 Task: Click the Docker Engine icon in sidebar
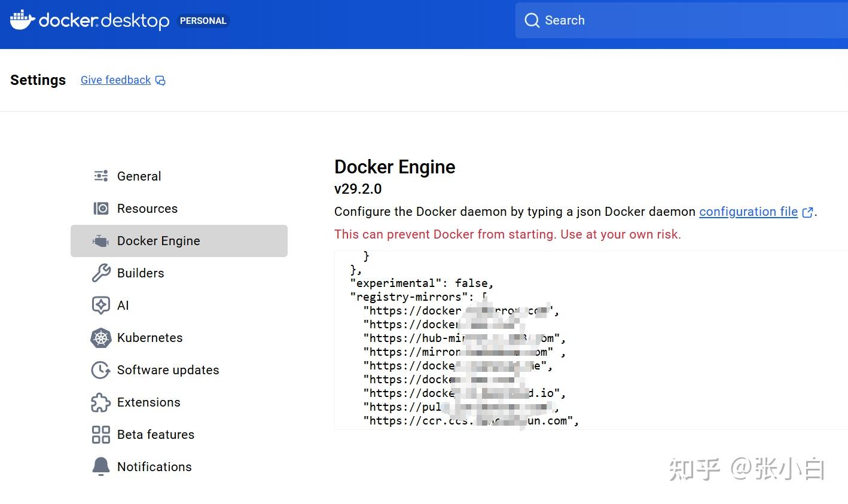[100, 241]
